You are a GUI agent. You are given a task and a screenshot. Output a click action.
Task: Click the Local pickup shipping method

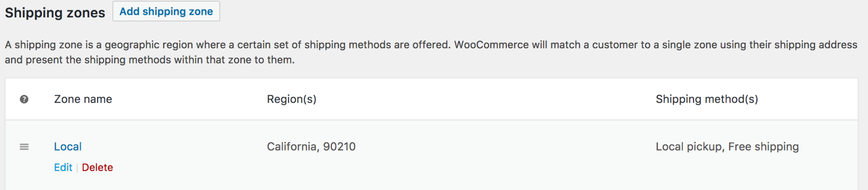689,147
